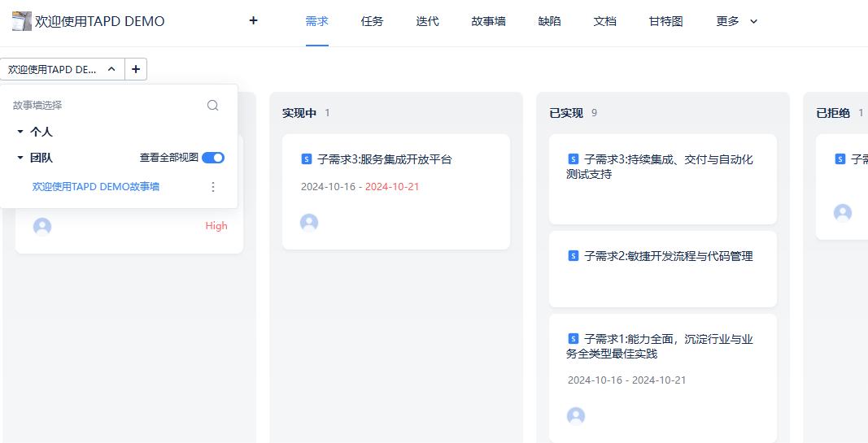Click story icon on 持续集成 card
868x443 pixels.
click(x=574, y=159)
